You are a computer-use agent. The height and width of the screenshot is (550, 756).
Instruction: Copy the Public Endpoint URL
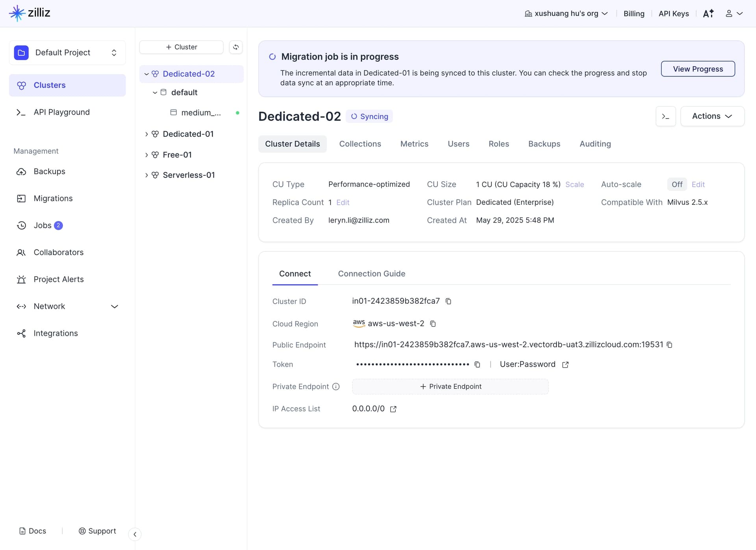coord(669,345)
